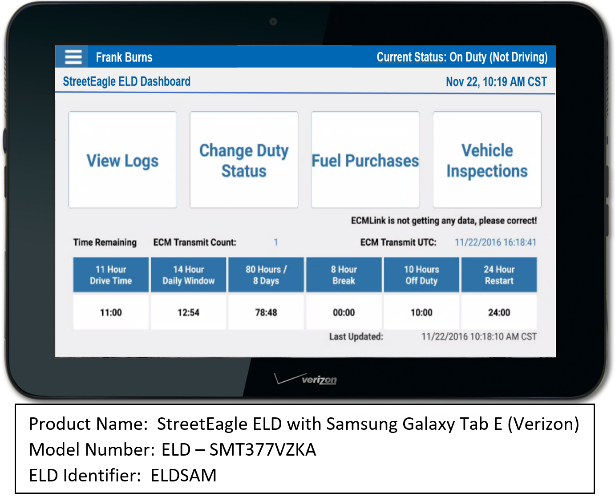Click the 11:00 drive time value
The image size is (615, 497).
[x=110, y=312]
